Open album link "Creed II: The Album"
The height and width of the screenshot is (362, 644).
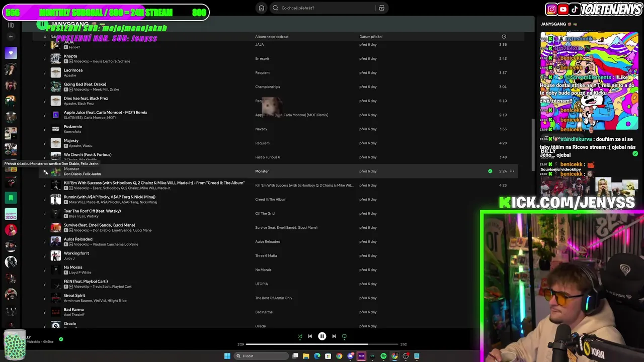tap(271, 200)
